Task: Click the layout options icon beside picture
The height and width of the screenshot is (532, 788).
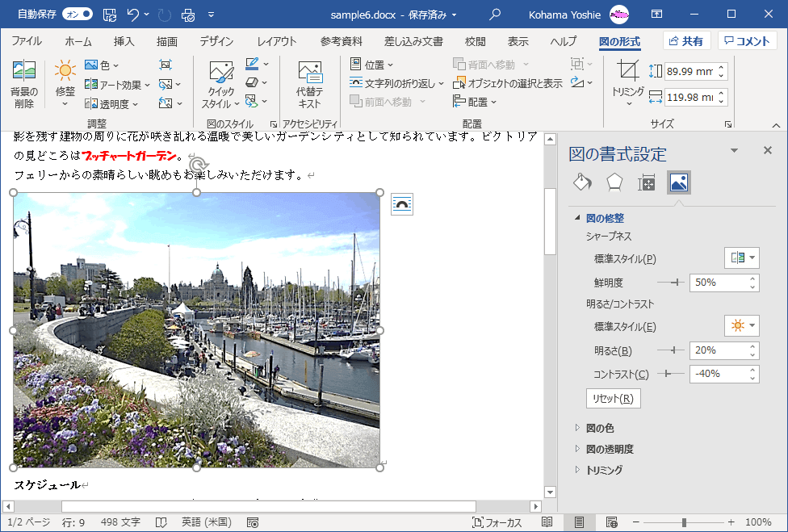Action: click(x=402, y=204)
